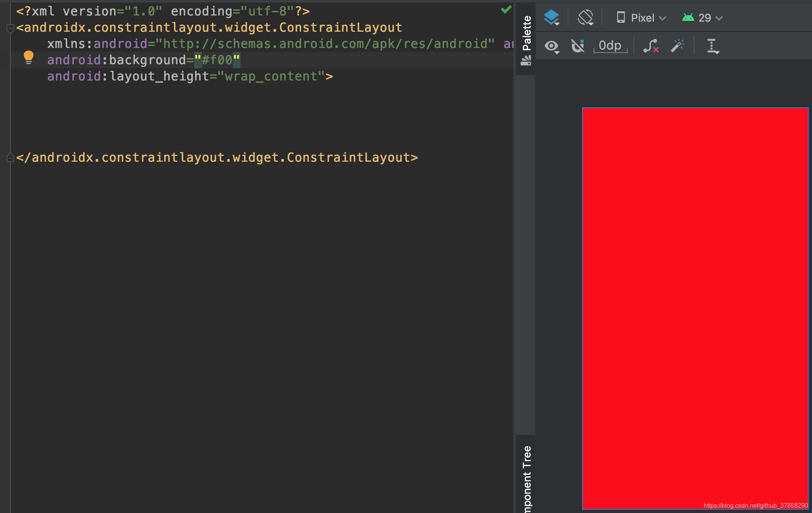Select the red layout preview surface

695,308
